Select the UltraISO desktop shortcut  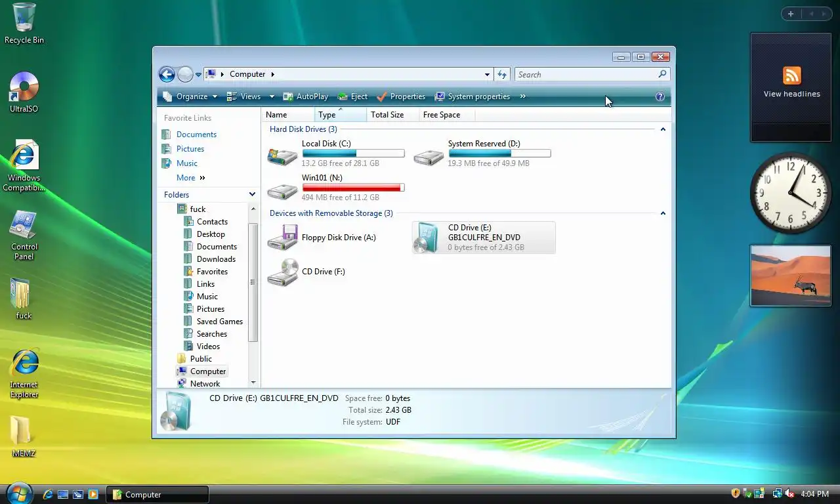24,92
